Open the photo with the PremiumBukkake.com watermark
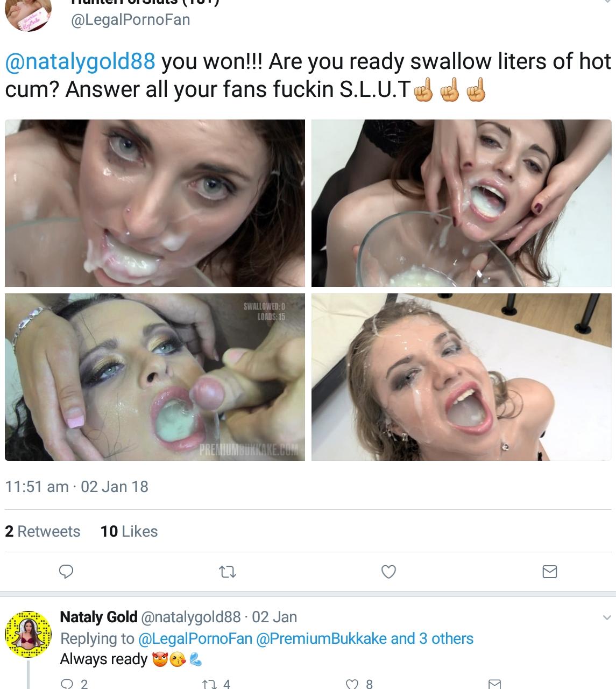 click(x=155, y=377)
